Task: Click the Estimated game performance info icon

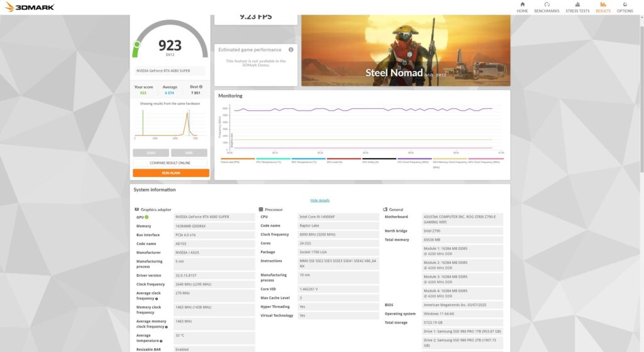Action: (291, 50)
